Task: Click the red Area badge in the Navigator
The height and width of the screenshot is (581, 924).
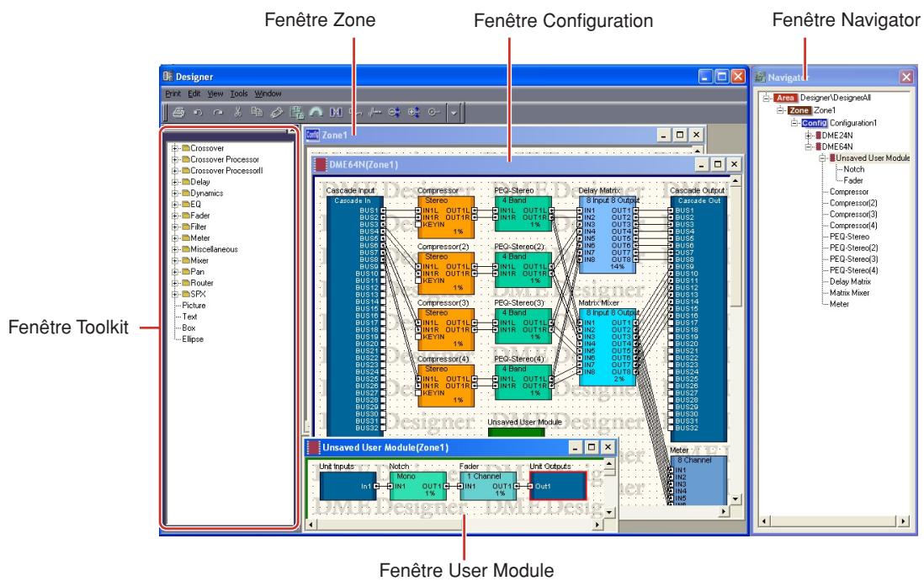Action: click(x=785, y=98)
